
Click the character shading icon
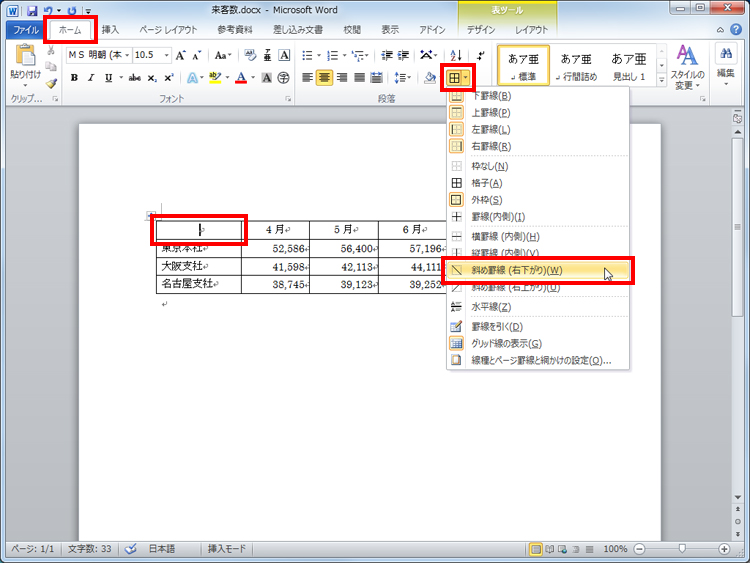(267, 77)
